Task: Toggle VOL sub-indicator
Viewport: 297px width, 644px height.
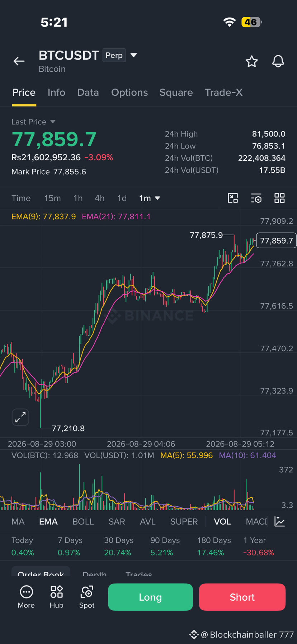Action: click(222, 522)
